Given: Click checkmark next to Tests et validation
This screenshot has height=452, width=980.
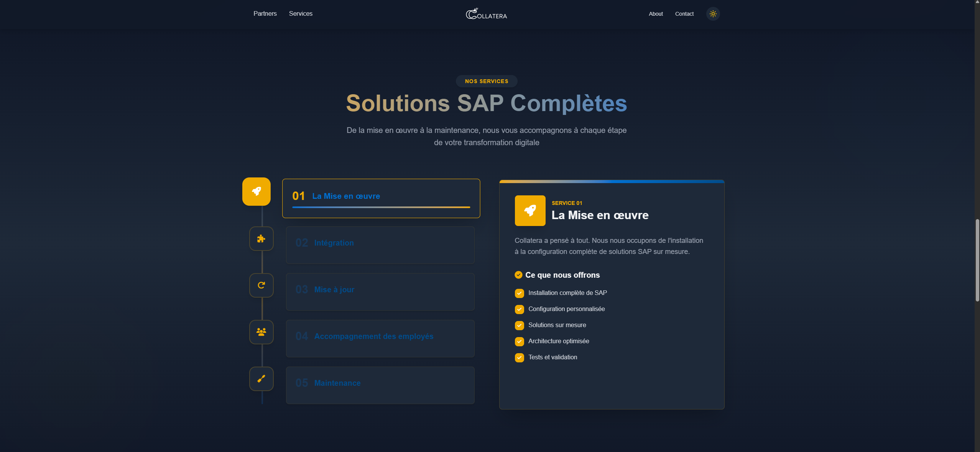Looking at the screenshot, I should point(519,357).
